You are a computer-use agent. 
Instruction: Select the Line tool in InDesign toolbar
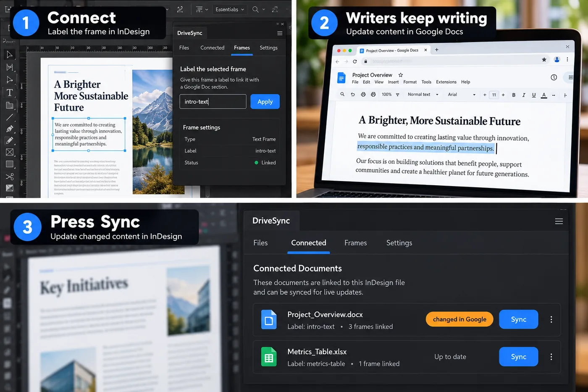tap(9, 117)
